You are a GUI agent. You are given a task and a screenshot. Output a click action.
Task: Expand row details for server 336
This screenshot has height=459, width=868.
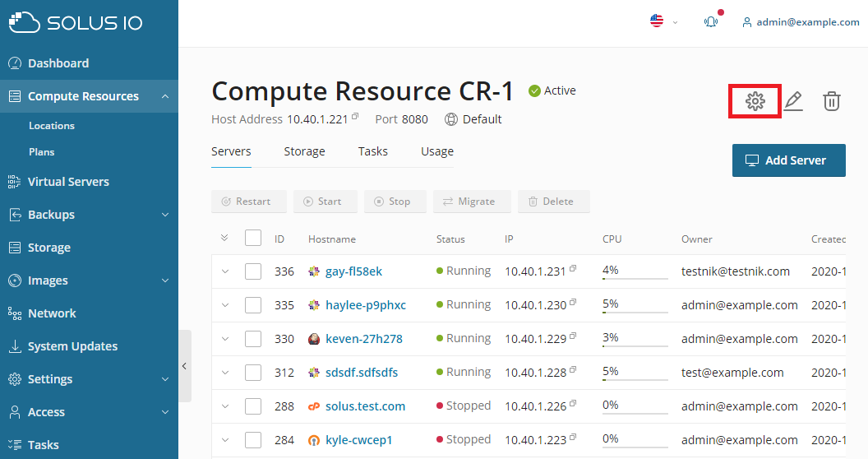click(224, 271)
